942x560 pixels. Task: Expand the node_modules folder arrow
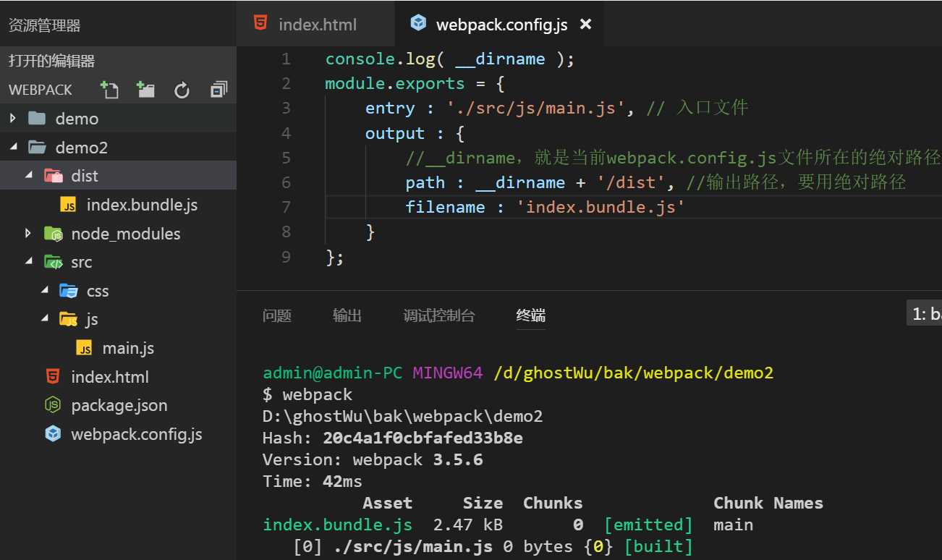(28, 233)
